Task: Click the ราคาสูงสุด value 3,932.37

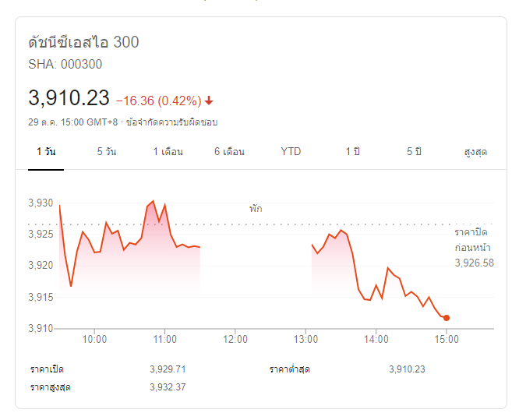Action: 168,386
